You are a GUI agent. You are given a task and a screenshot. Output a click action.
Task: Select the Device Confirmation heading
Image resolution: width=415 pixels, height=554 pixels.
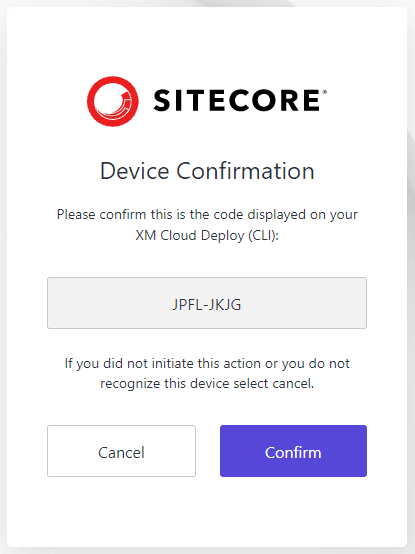click(x=207, y=171)
